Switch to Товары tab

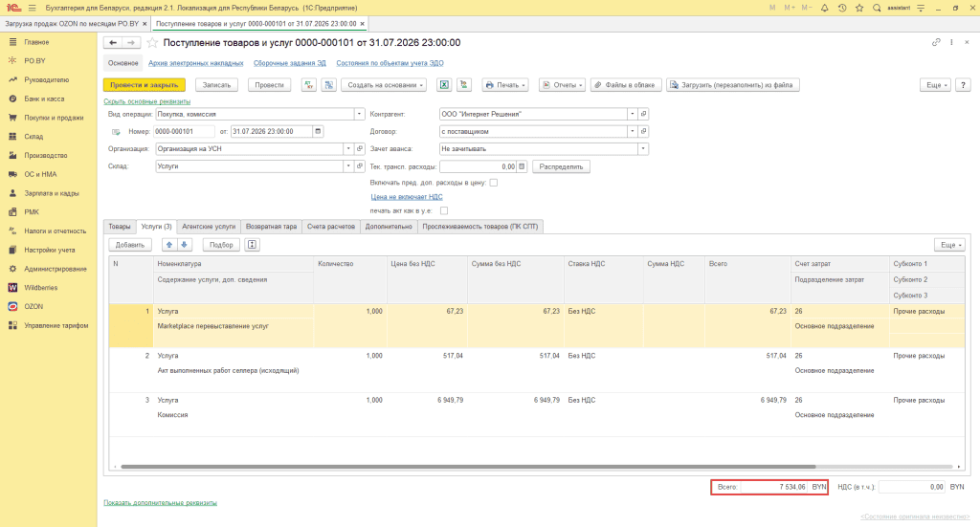(x=120, y=227)
